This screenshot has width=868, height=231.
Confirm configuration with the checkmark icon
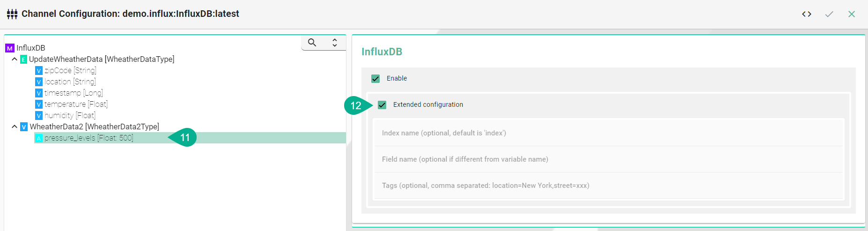point(829,14)
